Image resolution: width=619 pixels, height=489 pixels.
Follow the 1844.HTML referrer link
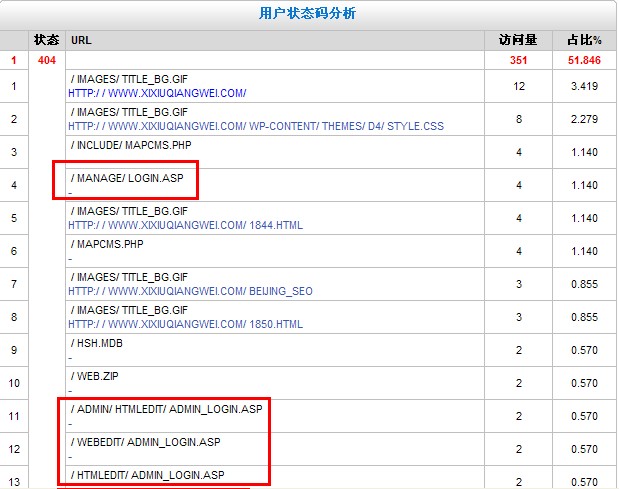point(185,225)
